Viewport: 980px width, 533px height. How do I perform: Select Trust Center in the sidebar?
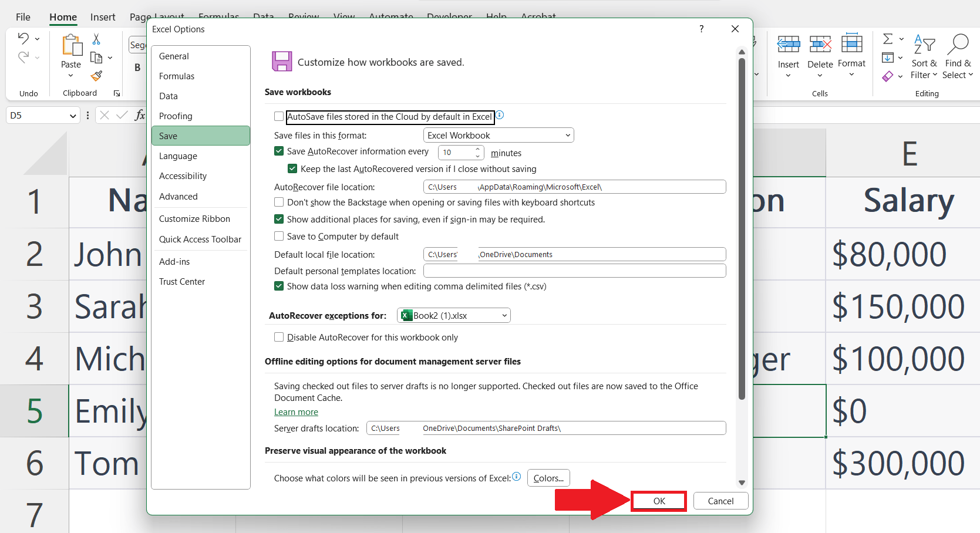pyautogui.click(x=182, y=281)
